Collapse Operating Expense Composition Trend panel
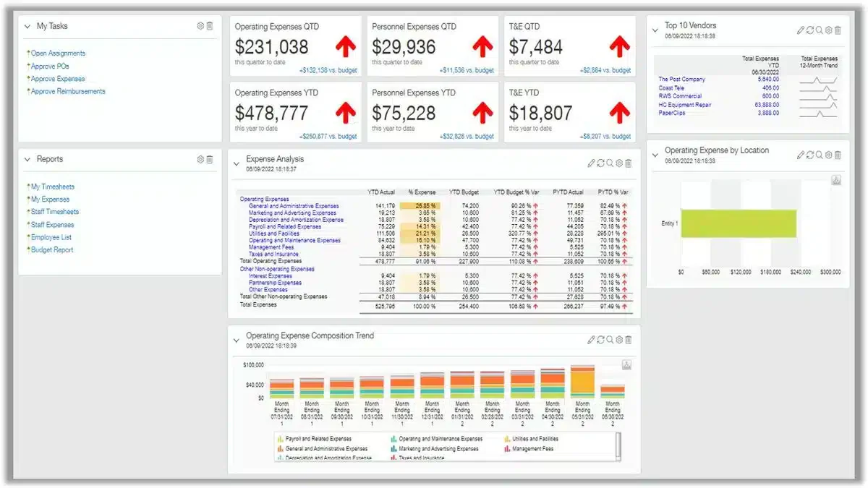 click(x=237, y=340)
